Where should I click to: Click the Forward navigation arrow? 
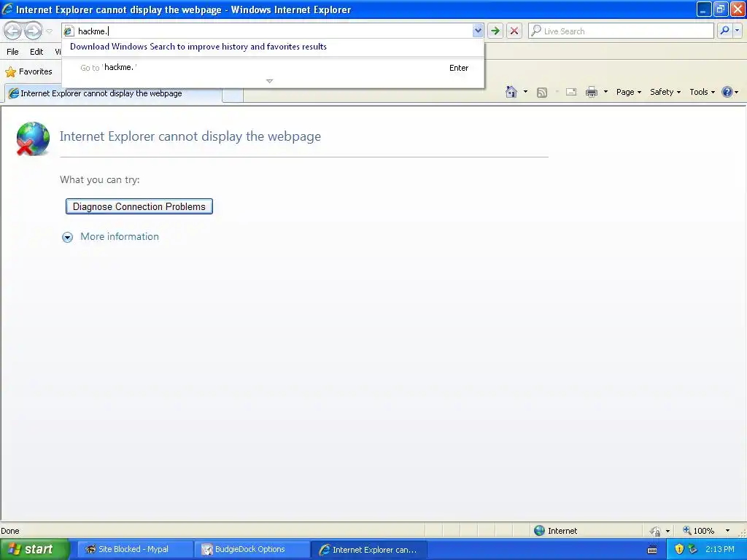click(33, 31)
